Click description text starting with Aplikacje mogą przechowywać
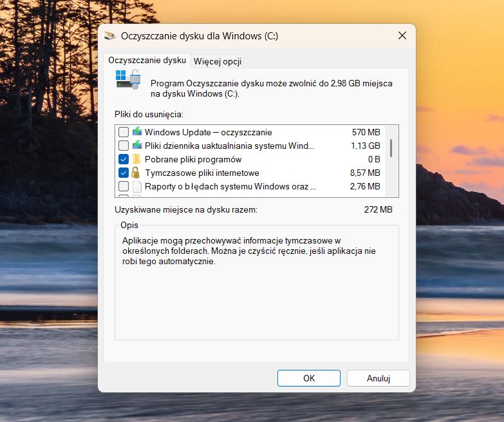Screen dimensions: 504x422 [x=249, y=251]
